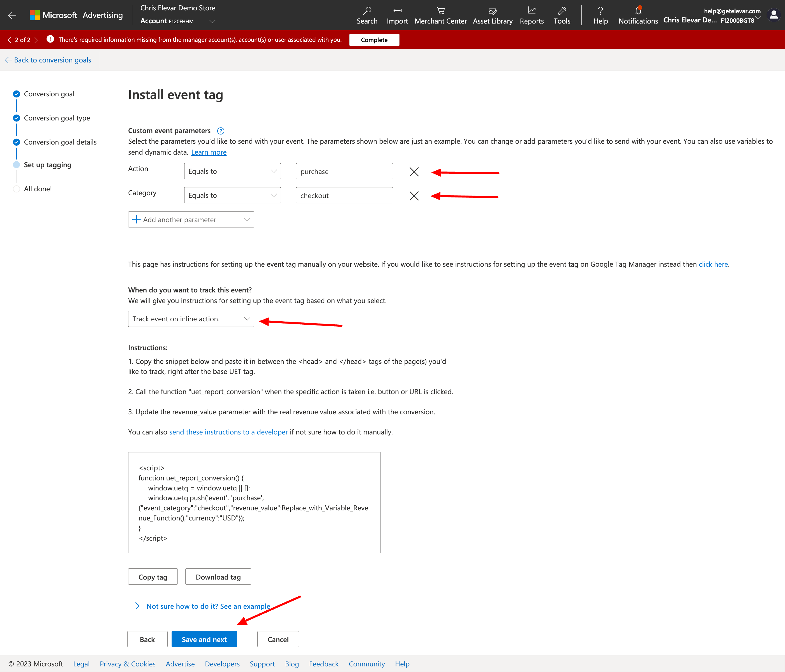Expand 'Not sure how to do it' example
This screenshot has height=672, width=785.
point(208,606)
